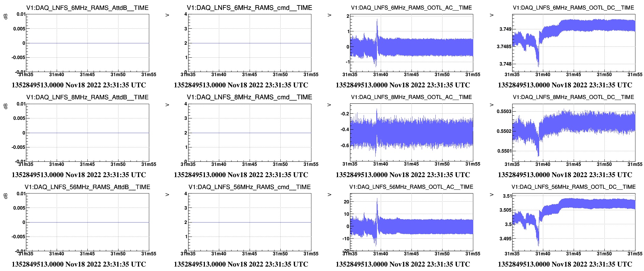Viewport: 644px width, 271px height.
Task: Select the 8MHz_RAMS_OOTL_DC plot title
Action: pos(573,97)
